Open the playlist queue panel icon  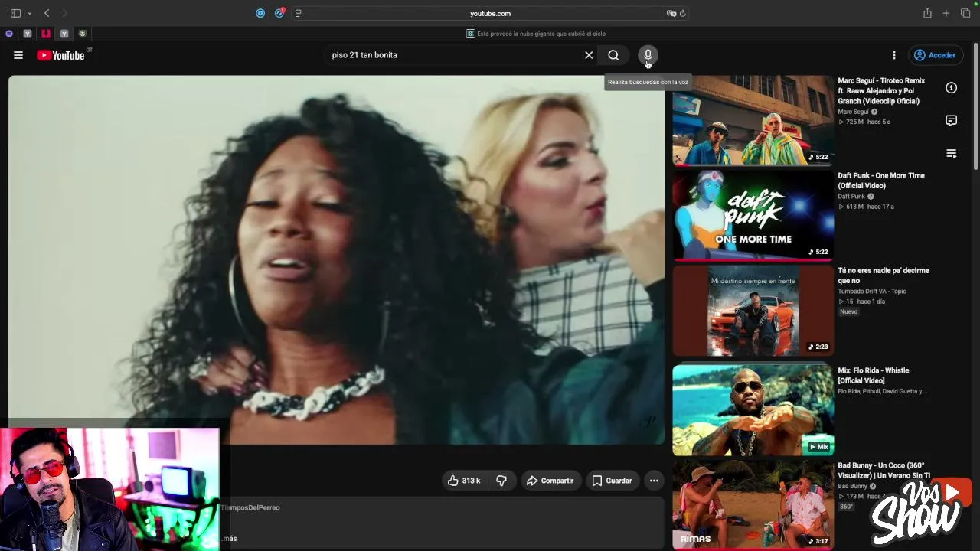tap(951, 154)
